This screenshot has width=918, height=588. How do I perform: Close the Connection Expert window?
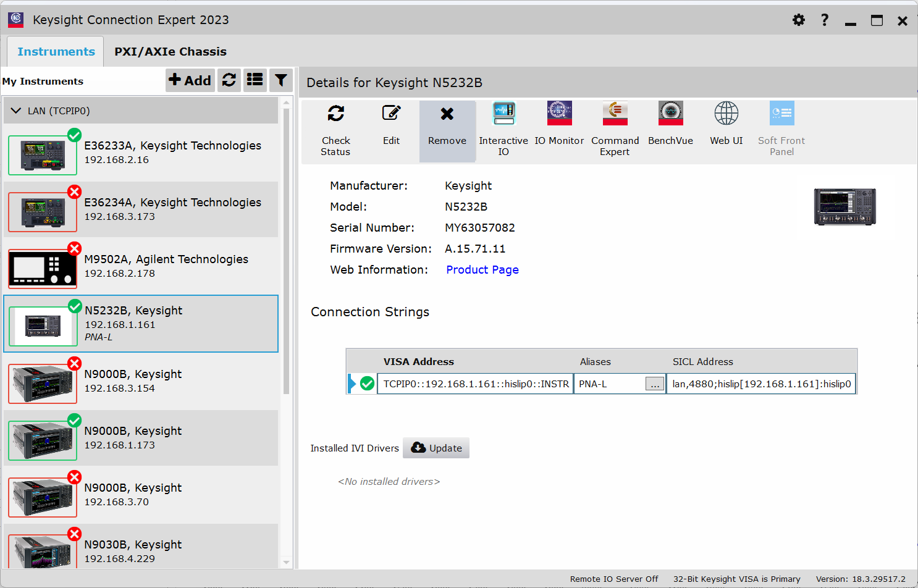(x=903, y=20)
